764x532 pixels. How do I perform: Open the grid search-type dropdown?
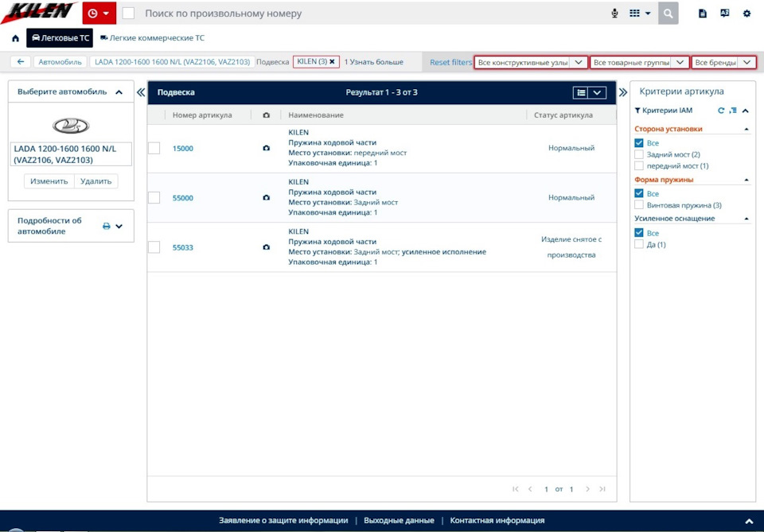pyautogui.click(x=640, y=14)
